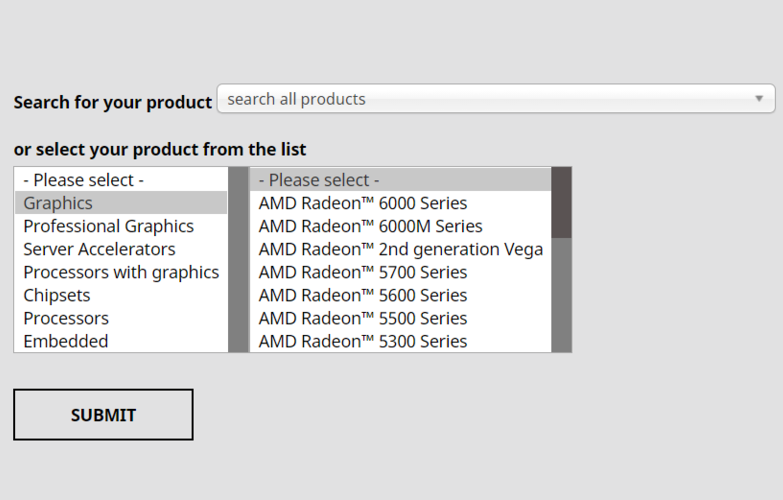Viewport: 783px width, 500px height.
Task: Choose Professional Graphics category
Action: point(121,226)
